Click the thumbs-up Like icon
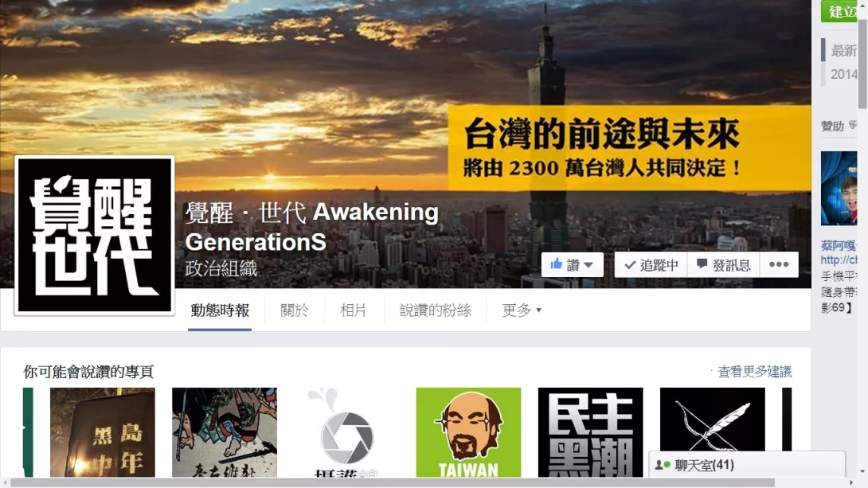This screenshot has height=488, width=868. 557,264
